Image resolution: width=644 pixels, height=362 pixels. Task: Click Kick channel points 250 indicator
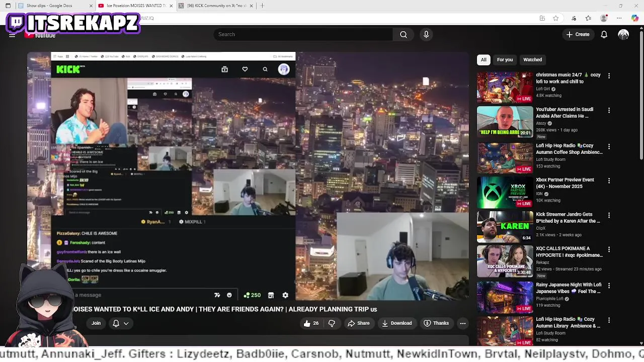tap(252, 295)
